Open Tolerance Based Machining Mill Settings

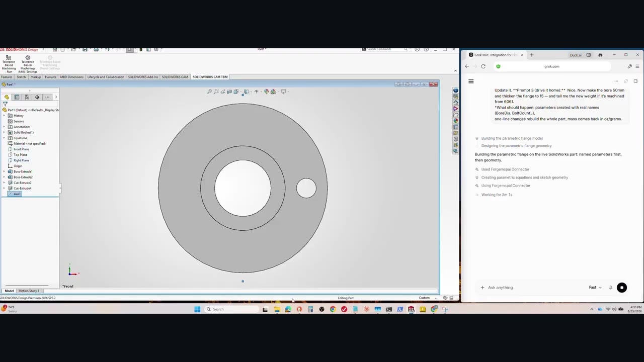click(x=28, y=64)
